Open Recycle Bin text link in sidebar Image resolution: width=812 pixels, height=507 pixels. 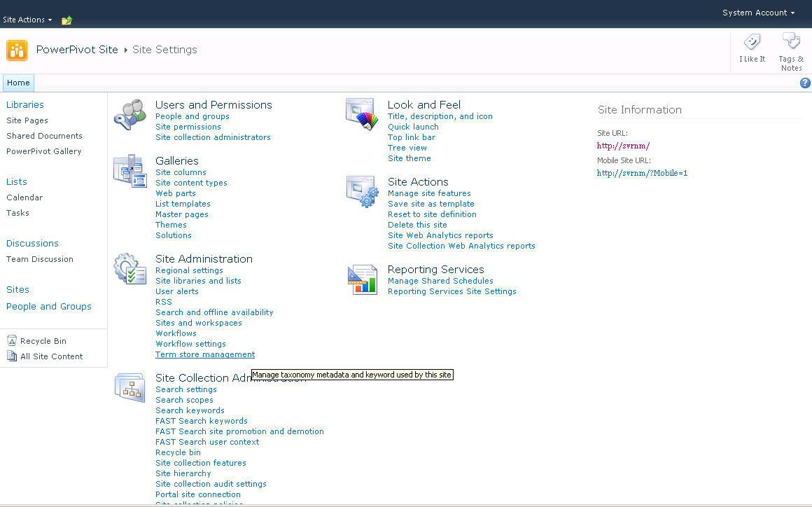[x=43, y=341]
